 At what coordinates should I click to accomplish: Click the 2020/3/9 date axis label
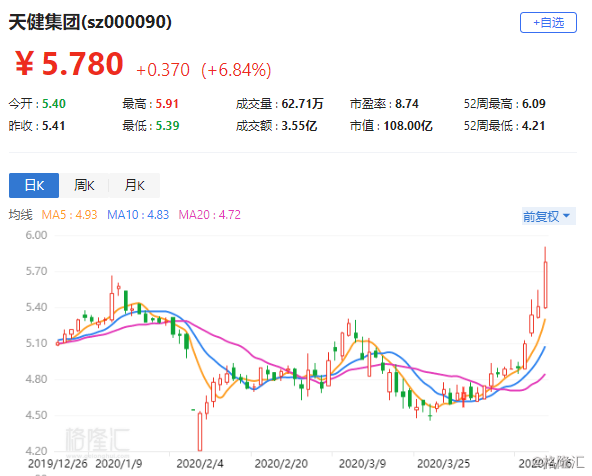coord(362,463)
